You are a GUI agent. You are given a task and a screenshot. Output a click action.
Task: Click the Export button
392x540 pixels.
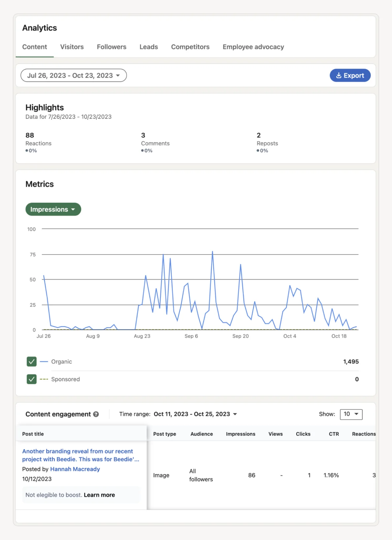350,76
